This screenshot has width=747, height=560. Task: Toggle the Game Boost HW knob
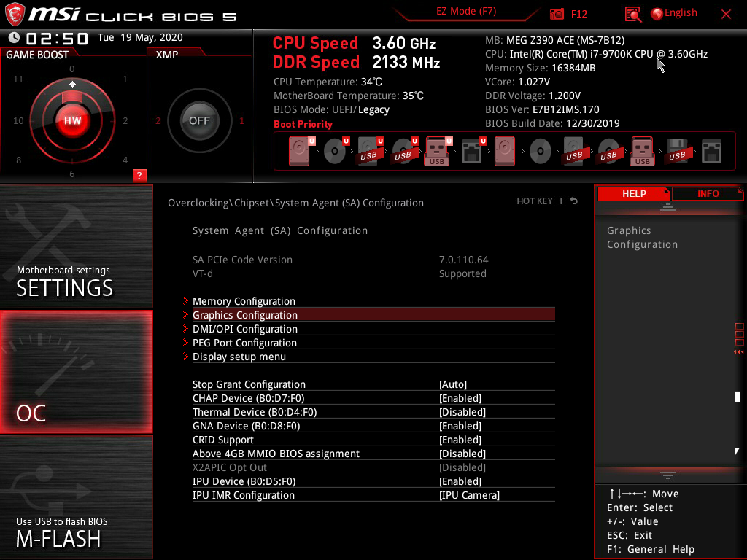click(72, 120)
